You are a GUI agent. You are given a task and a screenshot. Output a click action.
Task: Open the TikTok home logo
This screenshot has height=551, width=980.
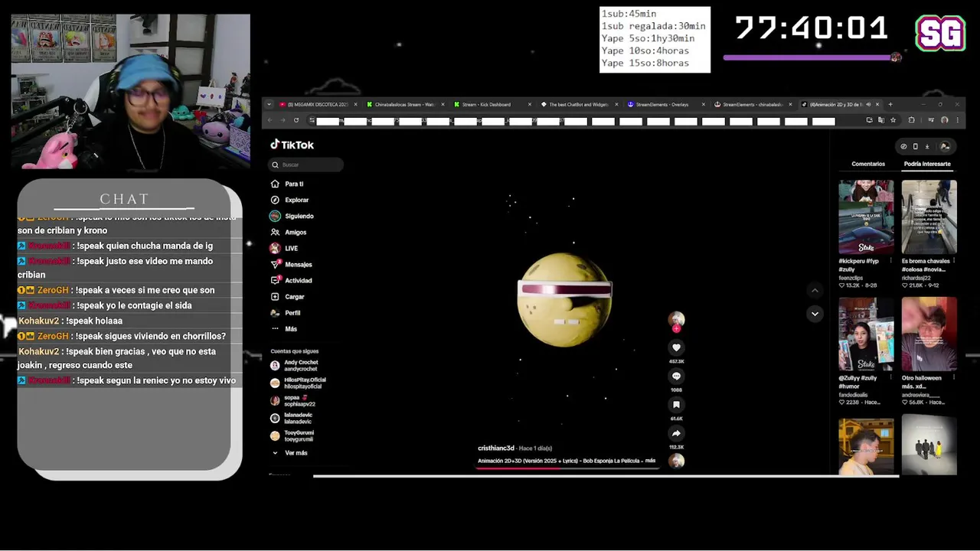point(292,145)
